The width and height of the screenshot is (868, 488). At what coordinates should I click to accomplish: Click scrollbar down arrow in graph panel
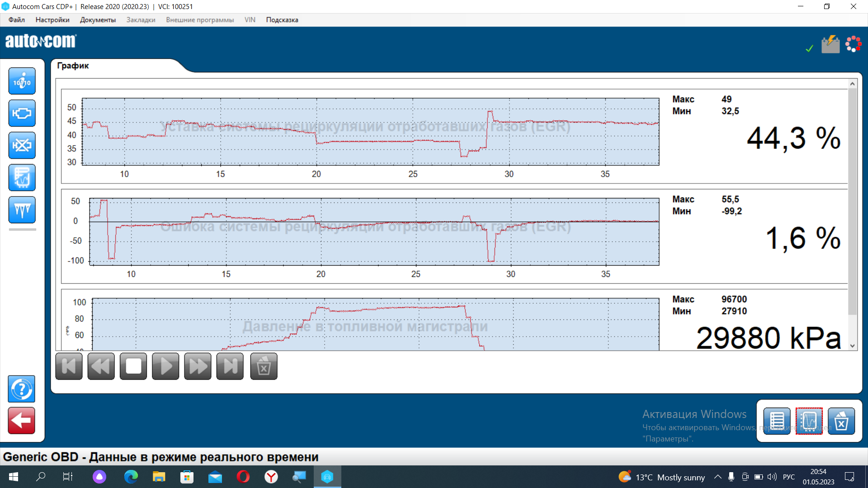(x=852, y=346)
